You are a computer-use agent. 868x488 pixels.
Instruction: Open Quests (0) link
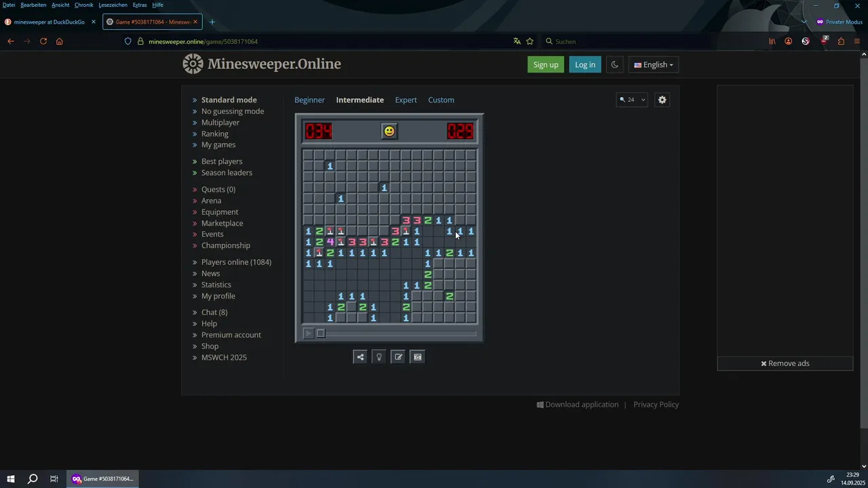218,190
